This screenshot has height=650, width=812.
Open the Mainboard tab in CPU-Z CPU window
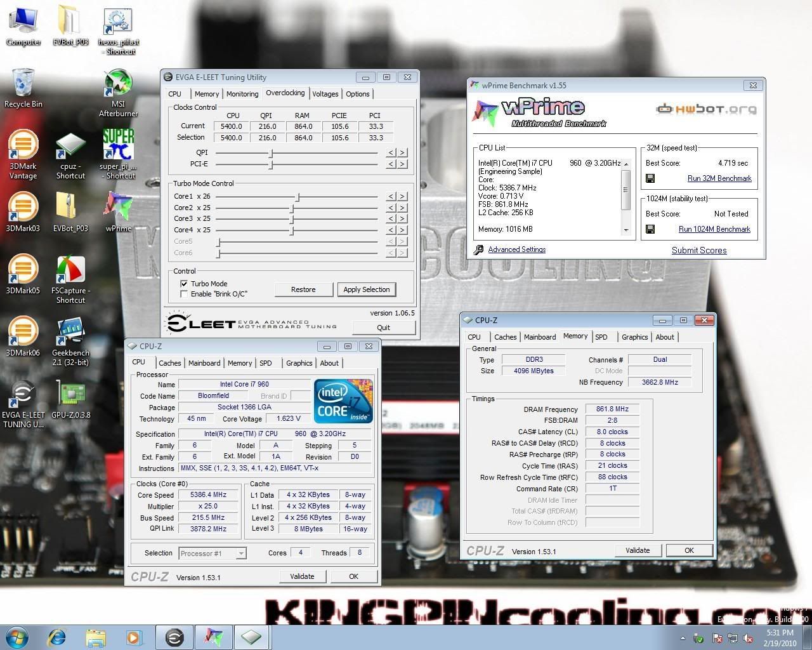click(x=204, y=363)
